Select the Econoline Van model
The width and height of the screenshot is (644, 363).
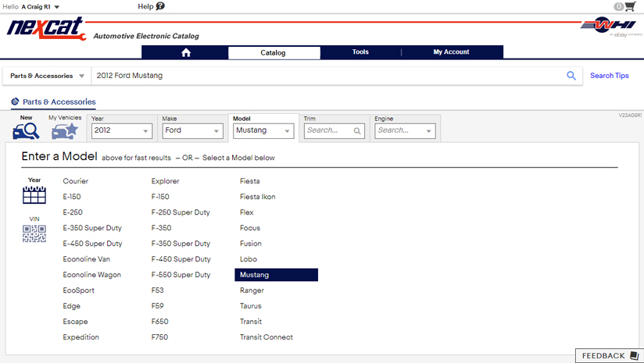87,259
